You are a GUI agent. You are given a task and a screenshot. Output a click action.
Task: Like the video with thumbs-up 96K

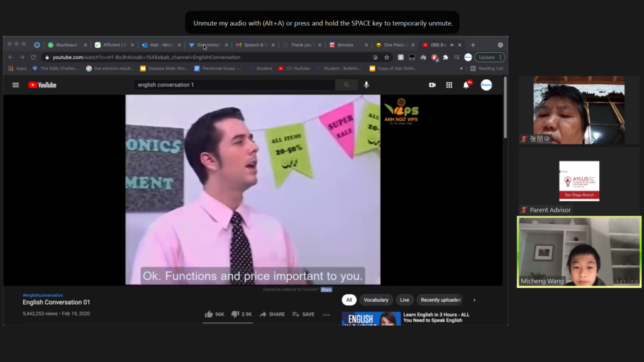(x=214, y=314)
